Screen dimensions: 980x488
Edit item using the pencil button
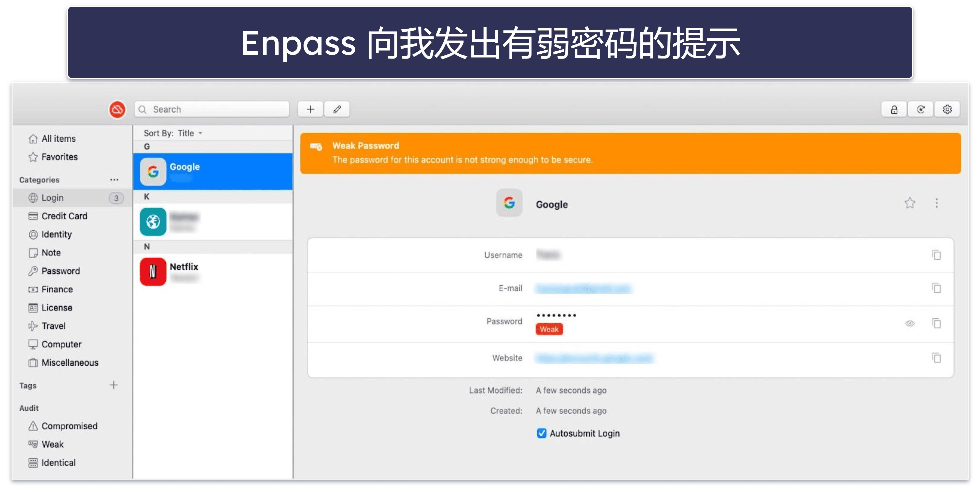pyautogui.click(x=337, y=110)
